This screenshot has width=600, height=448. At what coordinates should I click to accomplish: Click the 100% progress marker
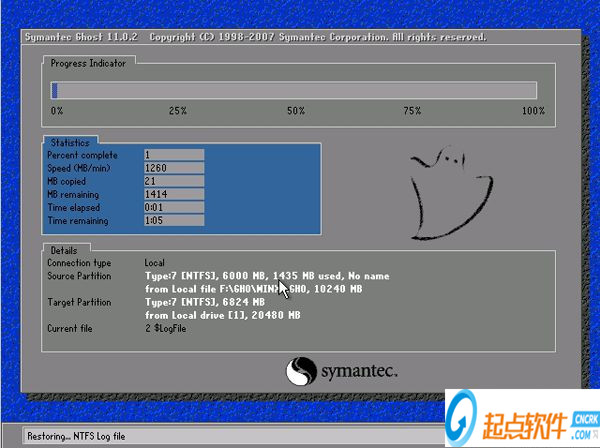[x=533, y=111]
